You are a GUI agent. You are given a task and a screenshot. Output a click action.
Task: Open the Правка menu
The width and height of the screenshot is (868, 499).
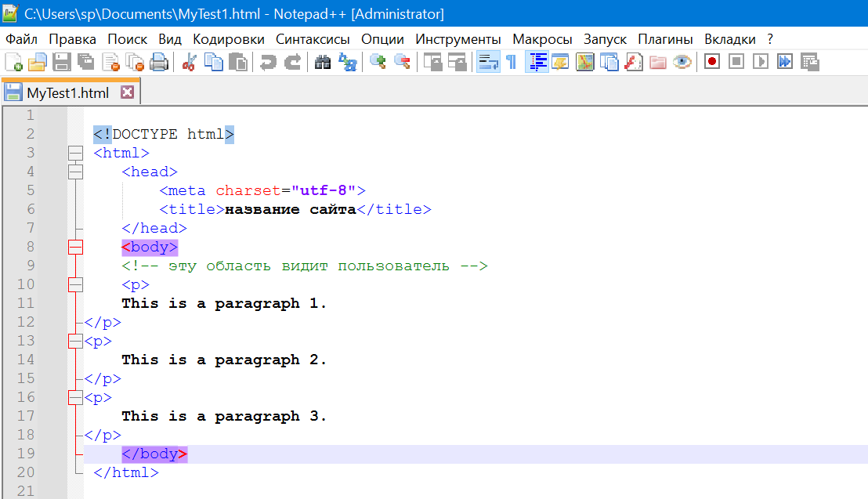pyautogui.click(x=73, y=39)
